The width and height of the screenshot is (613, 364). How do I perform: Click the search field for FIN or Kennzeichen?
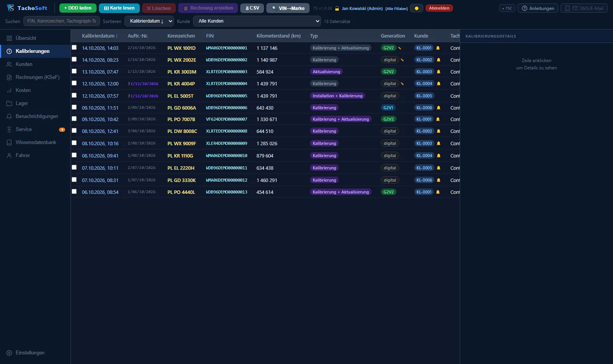pyautogui.click(x=62, y=21)
